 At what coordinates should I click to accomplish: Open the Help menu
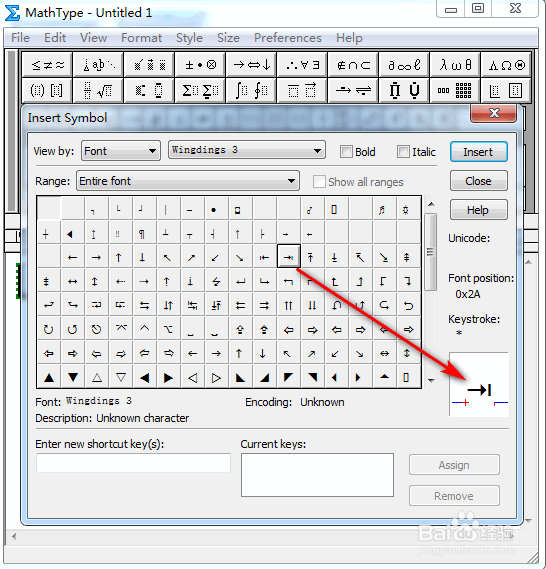(349, 38)
